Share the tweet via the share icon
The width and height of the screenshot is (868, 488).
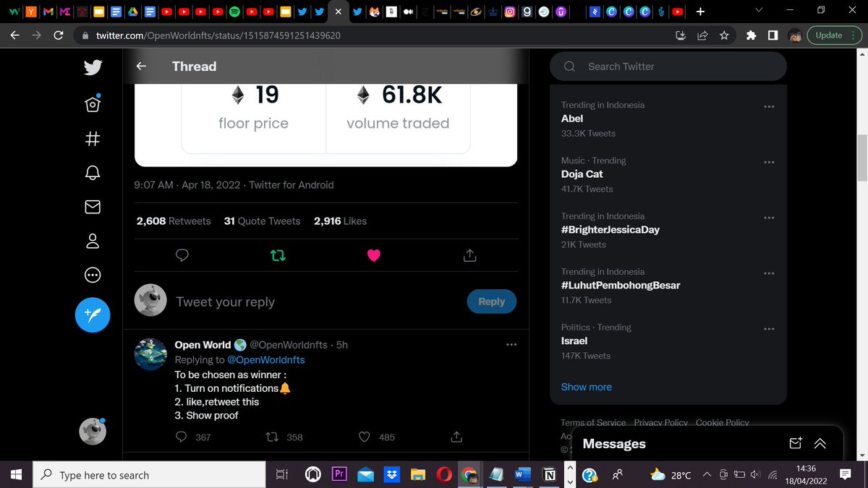click(469, 255)
